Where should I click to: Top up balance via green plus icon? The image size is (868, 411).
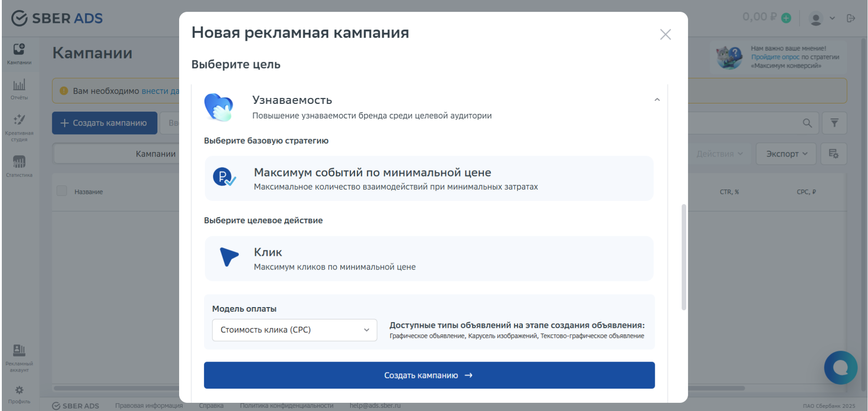(787, 18)
